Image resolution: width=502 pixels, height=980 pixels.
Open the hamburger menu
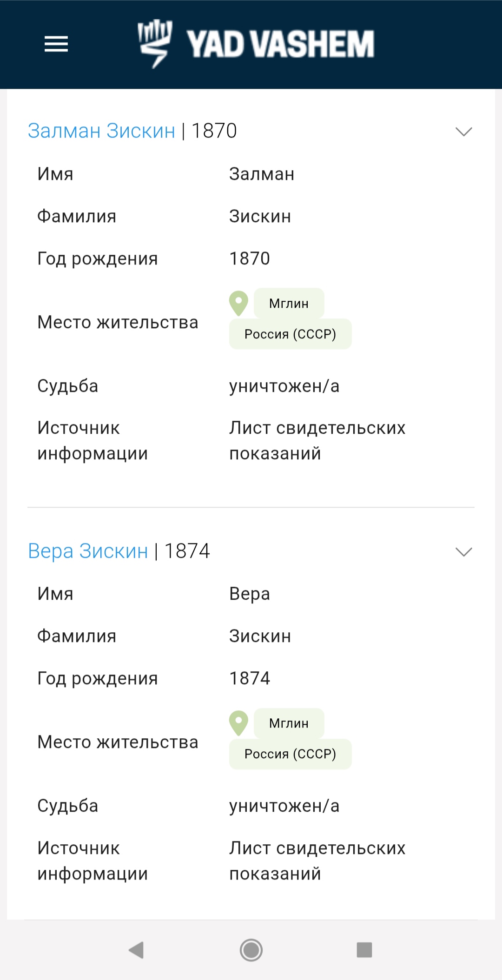tap(56, 44)
